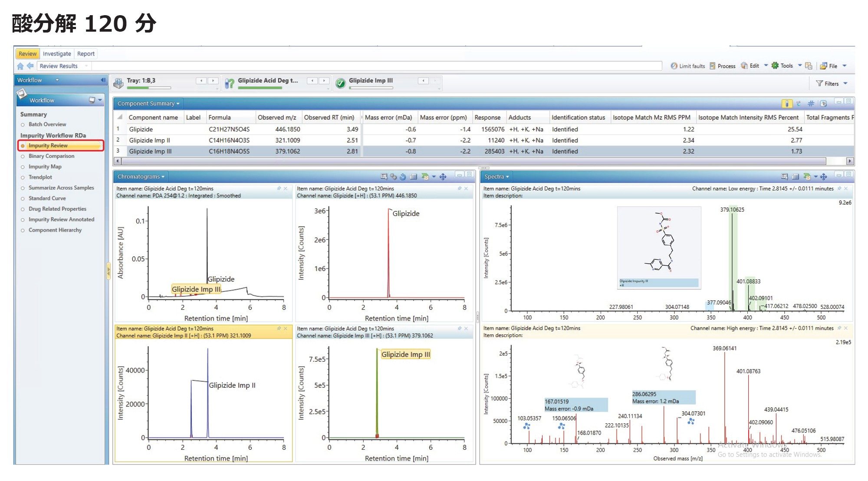Click the Glipizide Acid Deg sample question icon
The image size is (868, 481).
click(x=230, y=83)
